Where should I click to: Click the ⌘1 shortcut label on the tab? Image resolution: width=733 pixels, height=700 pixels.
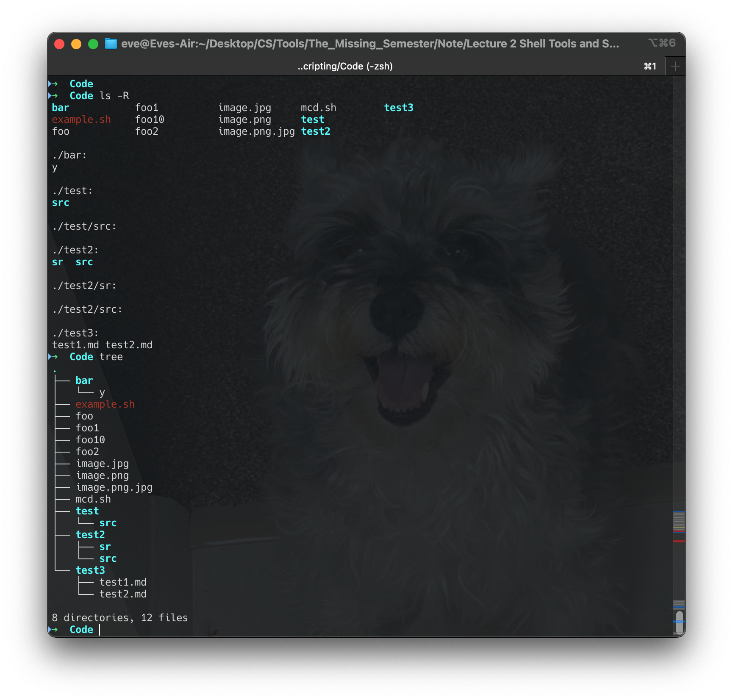(650, 66)
